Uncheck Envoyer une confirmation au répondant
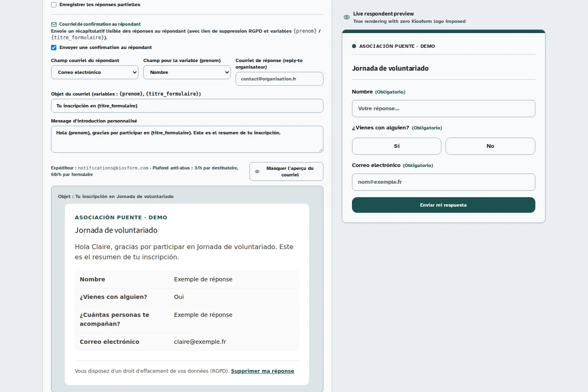This screenshot has height=392, width=588. tap(53, 47)
